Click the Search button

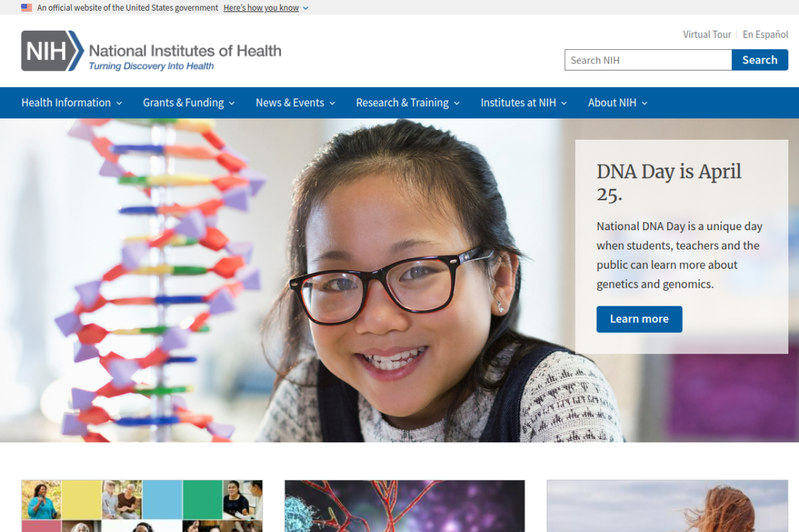click(760, 60)
